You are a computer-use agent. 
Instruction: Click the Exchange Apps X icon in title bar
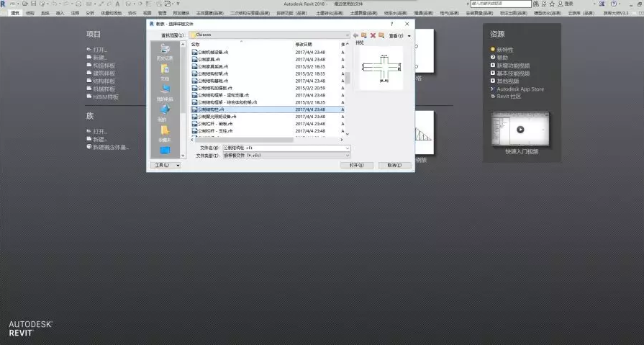602,4
